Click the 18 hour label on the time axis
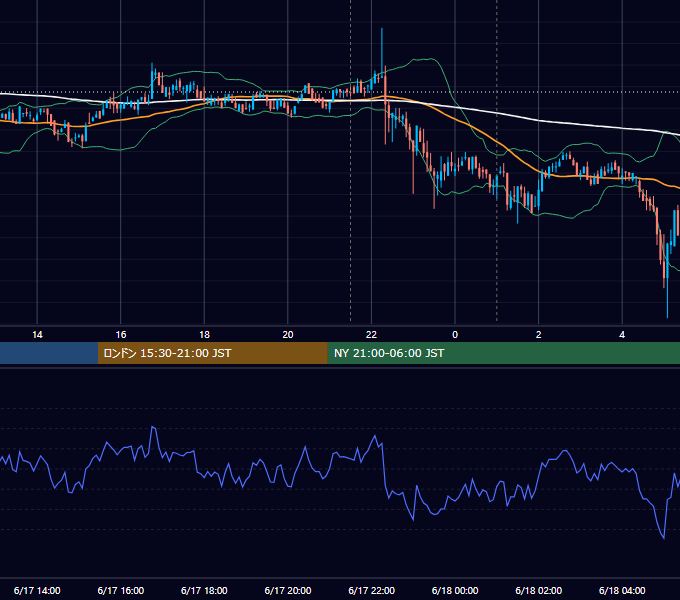This screenshot has height=600, width=680. (x=204, y=335)
